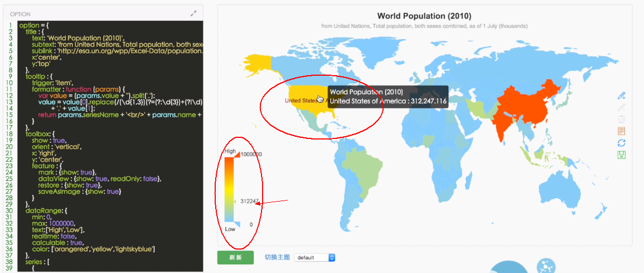Click the High handle of data range

[237, 154]
